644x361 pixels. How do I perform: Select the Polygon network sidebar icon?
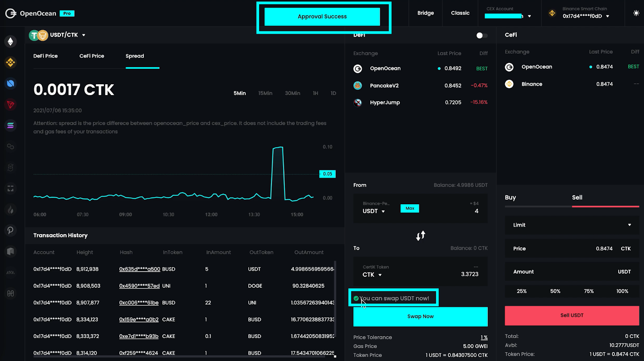[x=10, y=147]
